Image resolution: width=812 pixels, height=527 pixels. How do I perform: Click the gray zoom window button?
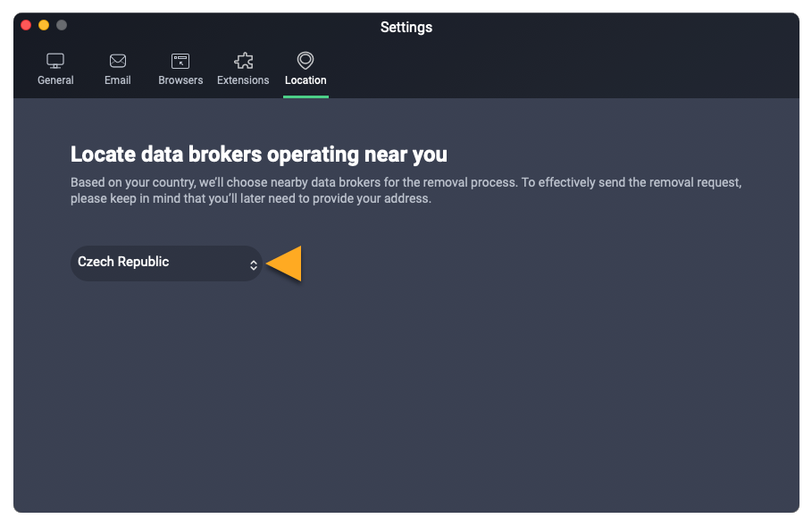tap(62, 25)
